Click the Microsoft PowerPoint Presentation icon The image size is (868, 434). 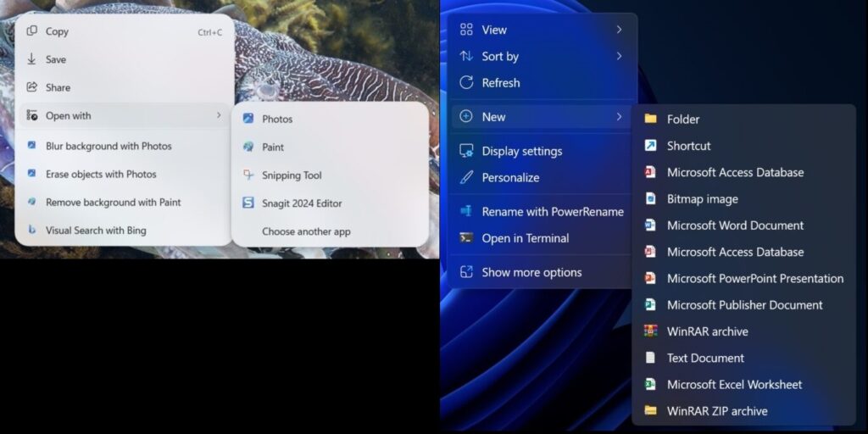pos(650,278)
